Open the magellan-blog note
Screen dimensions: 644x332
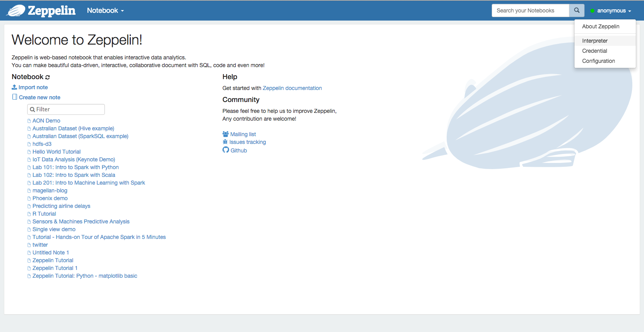click(x=50, y=190)
